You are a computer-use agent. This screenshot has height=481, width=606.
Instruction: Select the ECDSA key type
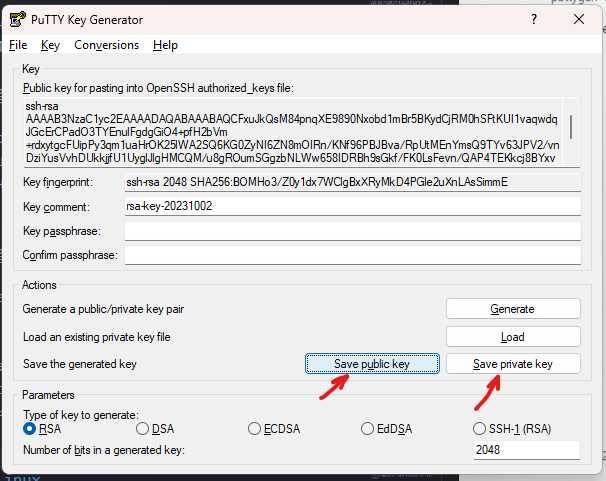(x=255, y=429)
